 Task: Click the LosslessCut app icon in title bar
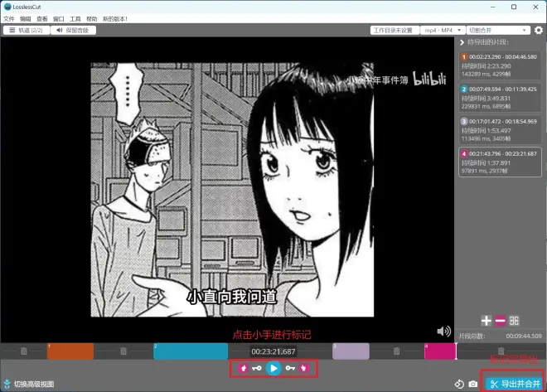[7, 7]
